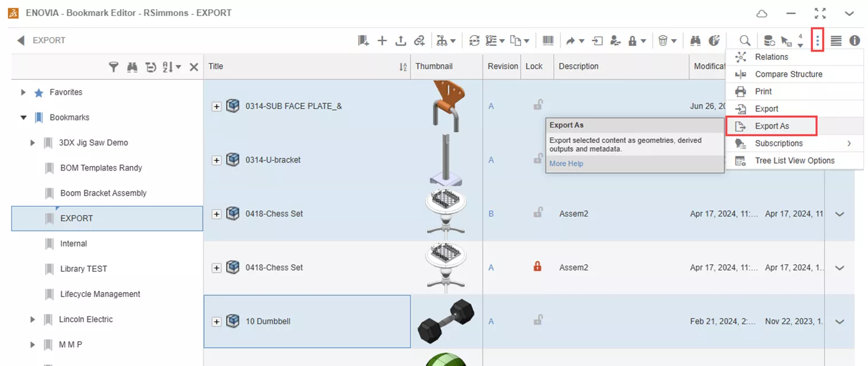Activate the search magnifier icon
This screenshot has width=868, height=366.
click(743, 40)
